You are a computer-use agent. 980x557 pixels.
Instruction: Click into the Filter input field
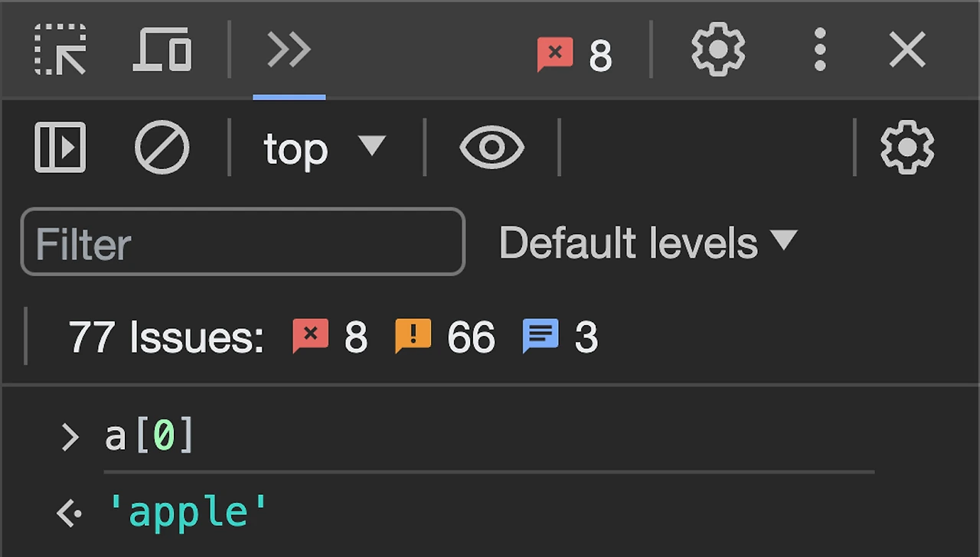[243, 243]
